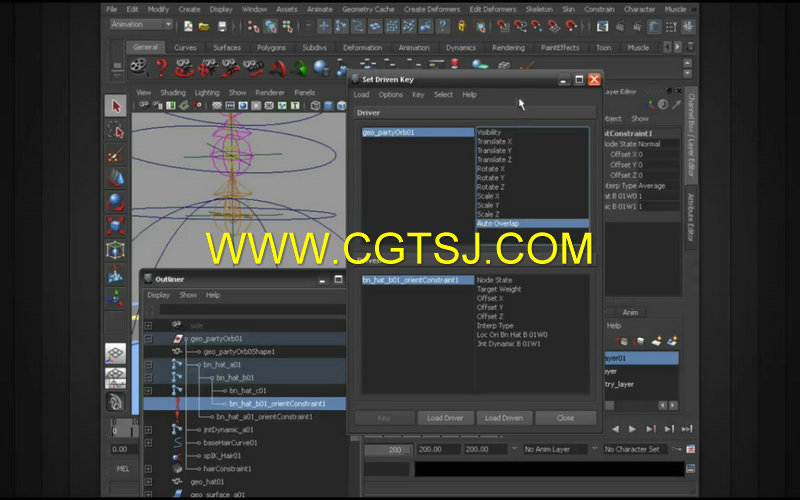The height and width of the screenshot is (500, 800).
Task: Click the playback end time field showing 200
Action: click(x=437, y=449)
